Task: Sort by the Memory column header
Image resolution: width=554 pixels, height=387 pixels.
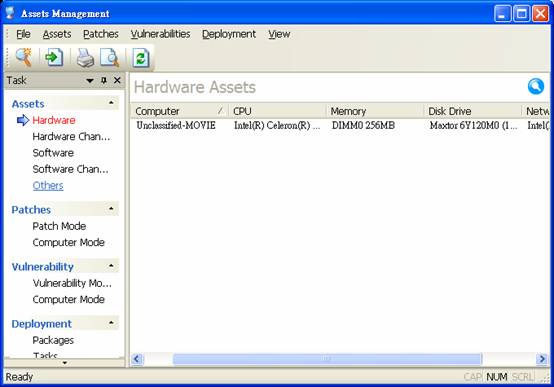Action: point(375,111)
